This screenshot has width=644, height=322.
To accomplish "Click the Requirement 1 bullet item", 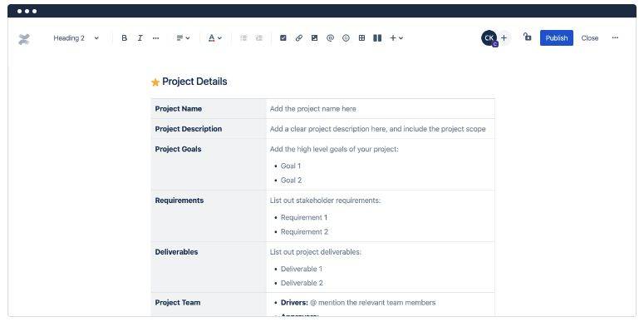I will pos(304,217).
